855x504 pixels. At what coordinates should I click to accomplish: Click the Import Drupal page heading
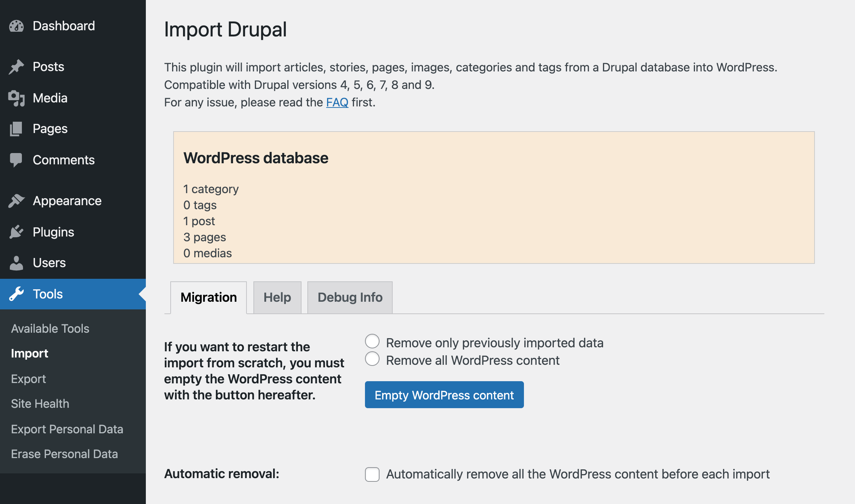tap(225, 30)
